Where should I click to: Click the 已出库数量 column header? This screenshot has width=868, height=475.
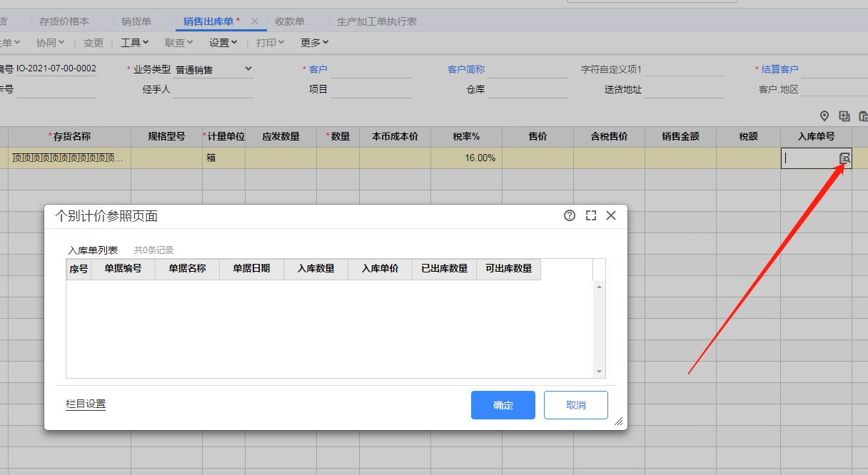pyautogui.click(x=444, y=269)
